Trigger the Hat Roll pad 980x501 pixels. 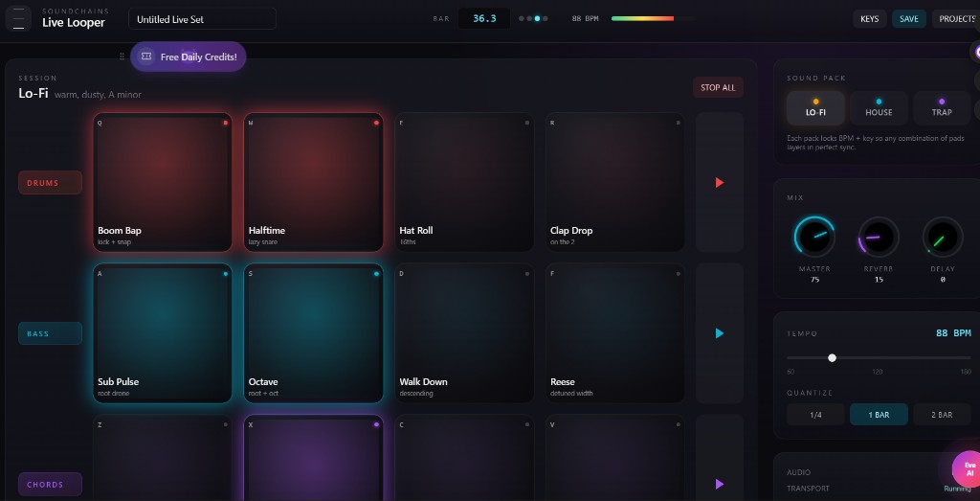point(464,183)
